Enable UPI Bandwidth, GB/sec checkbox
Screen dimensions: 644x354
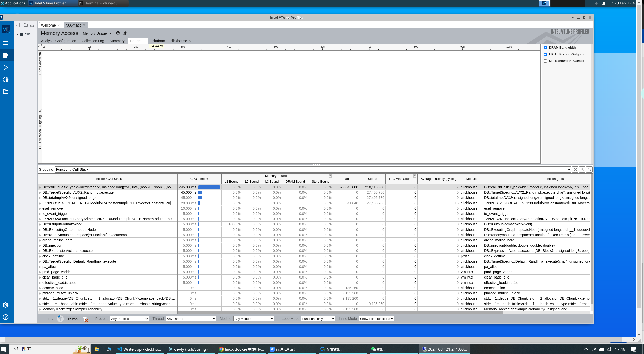click(x=545, y=61)
